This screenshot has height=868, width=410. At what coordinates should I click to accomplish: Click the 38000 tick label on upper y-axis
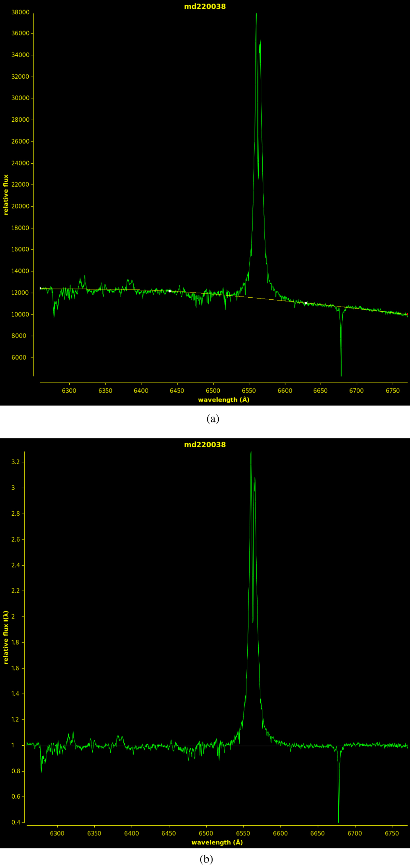[x=20, y=12]
